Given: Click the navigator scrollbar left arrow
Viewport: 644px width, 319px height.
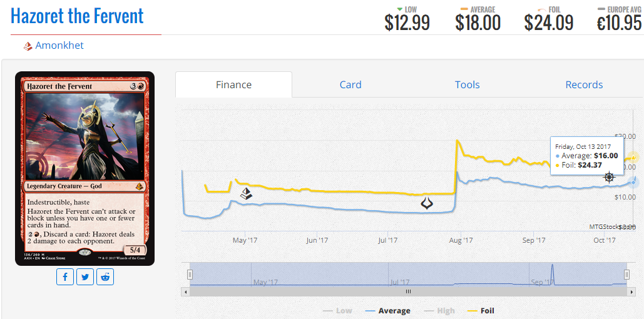Looking at the screenshot, I should (185, 291).
